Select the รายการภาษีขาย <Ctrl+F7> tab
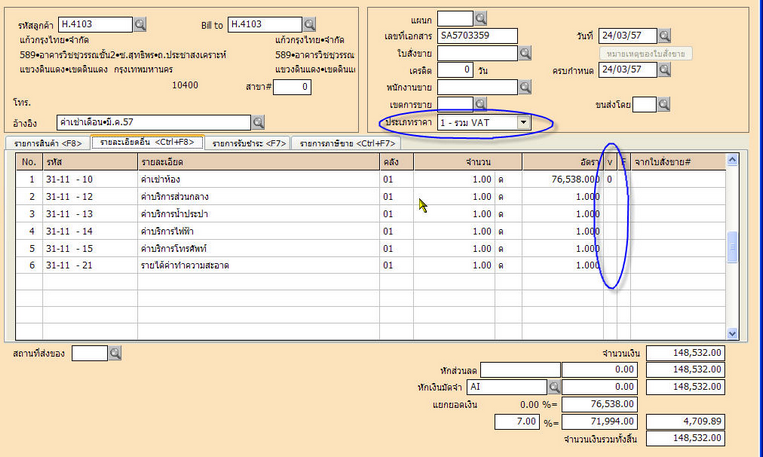This screenshot has width=763, height=457. coord(346,143)
